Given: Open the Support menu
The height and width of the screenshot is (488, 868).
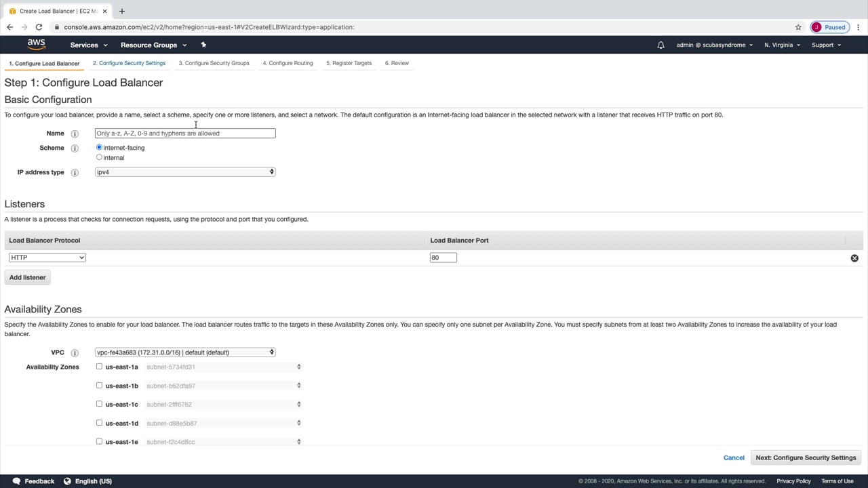Looking at the screenshot, I should point(826,45).
